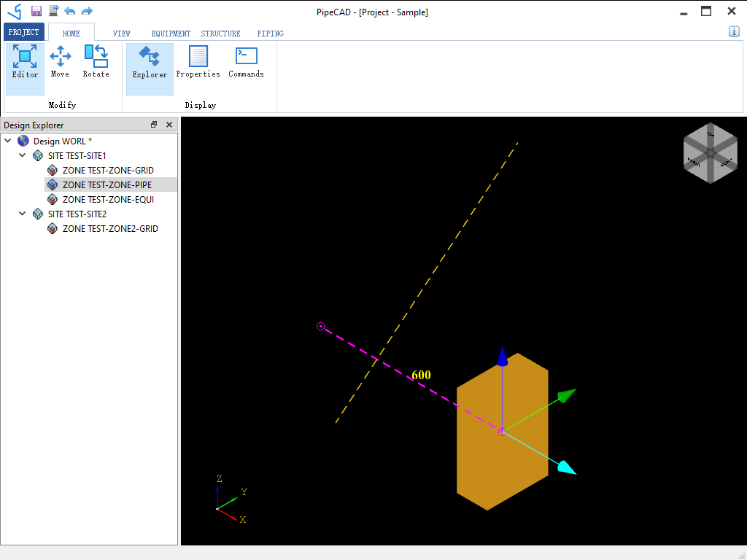This screenshot has height=560, width=747.
Task: Click the cyan editor axis arrow
Action: pos(567,467)
